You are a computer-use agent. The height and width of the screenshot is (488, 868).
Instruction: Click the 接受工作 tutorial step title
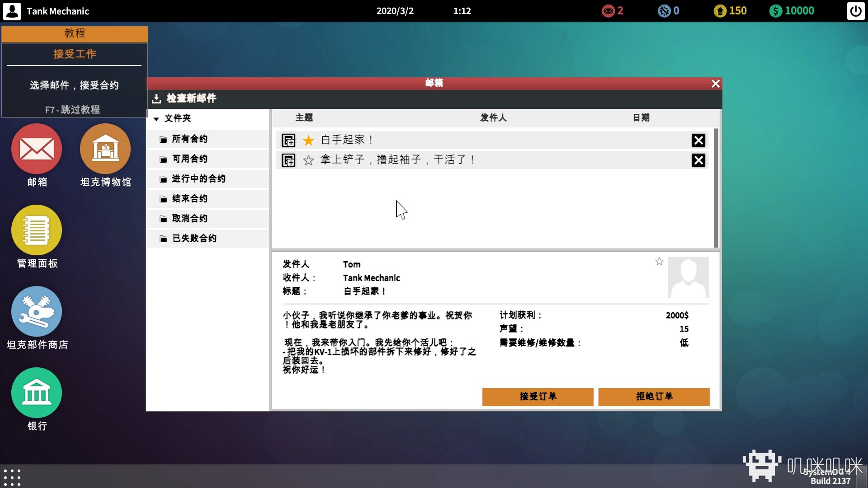coord(75,54)
